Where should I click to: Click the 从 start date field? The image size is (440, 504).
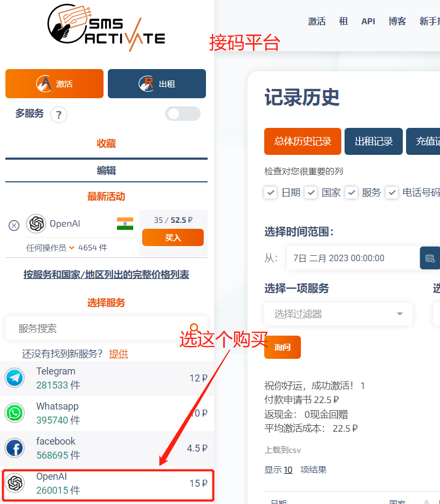click(353, 258)
